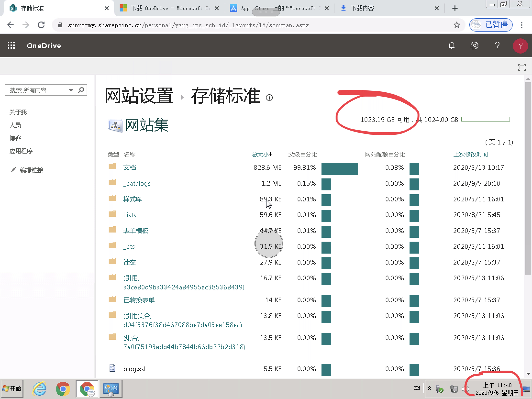
Task: Click the browser forward arrow
Action: click(x=26, y=25)
